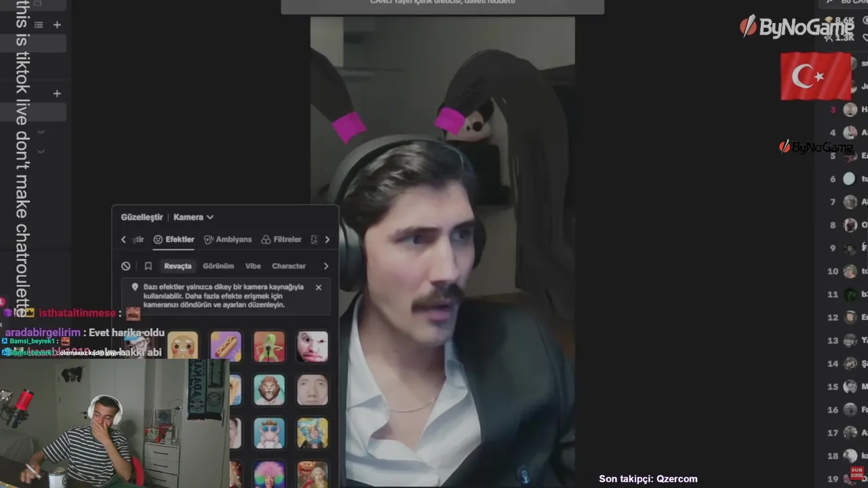Open the rank 4 viewer avatar
Screen dimensions: 868x488
[x=850, y=133]
